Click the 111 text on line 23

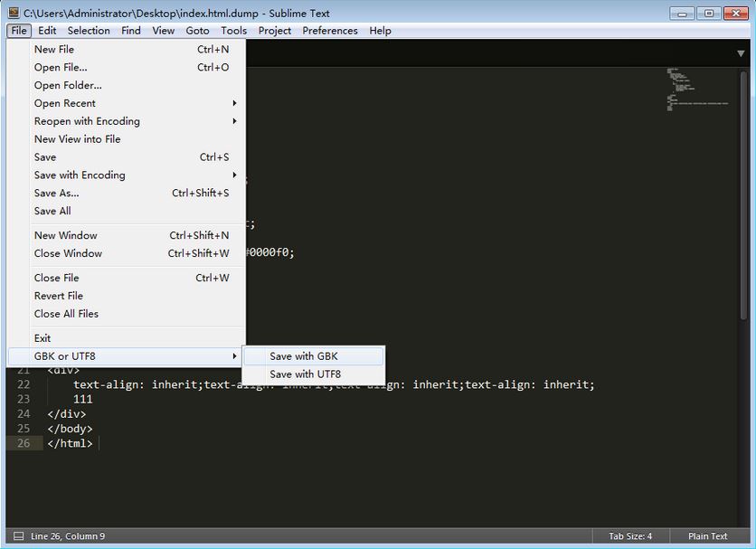coord(83,399)
